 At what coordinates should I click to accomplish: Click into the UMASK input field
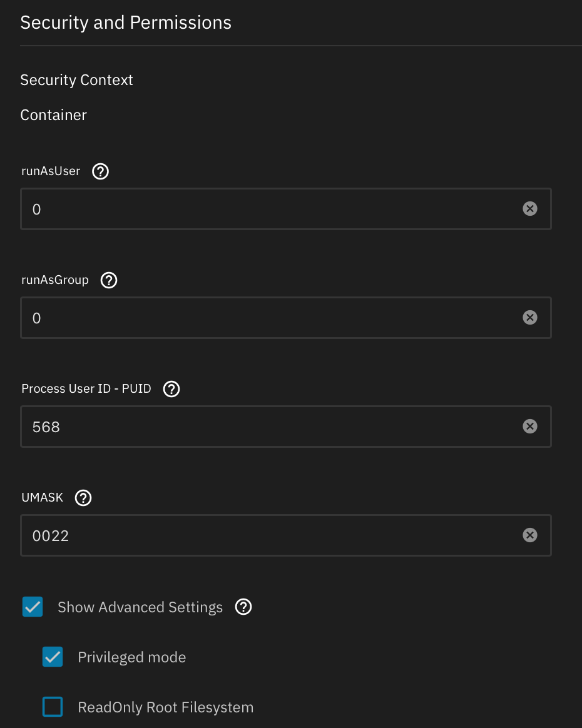tap(285, 535)
